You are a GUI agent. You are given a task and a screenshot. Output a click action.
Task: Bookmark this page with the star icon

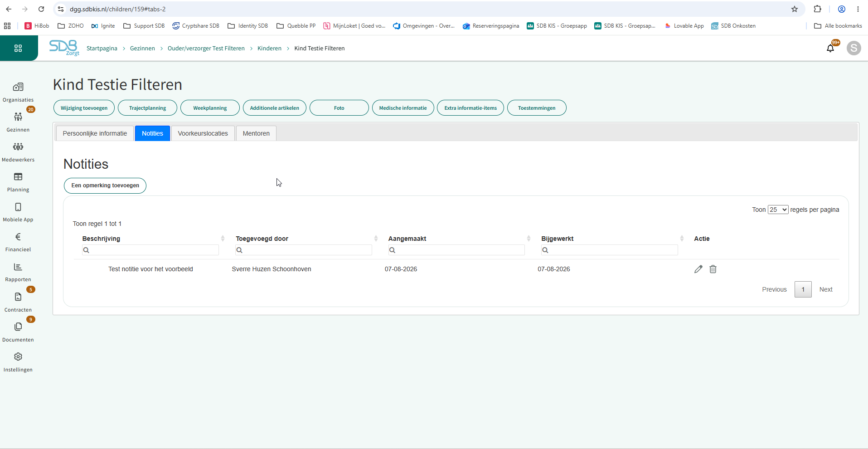click(795, 9)
